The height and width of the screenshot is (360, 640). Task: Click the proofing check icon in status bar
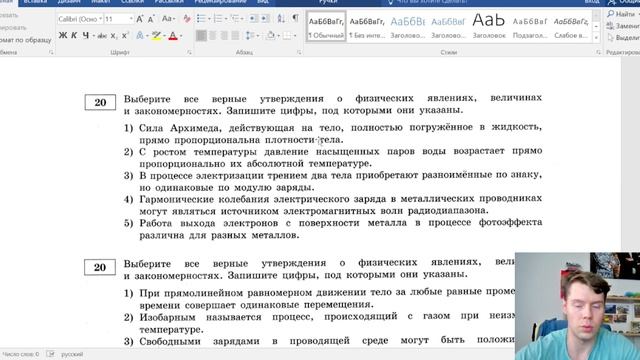51,354
